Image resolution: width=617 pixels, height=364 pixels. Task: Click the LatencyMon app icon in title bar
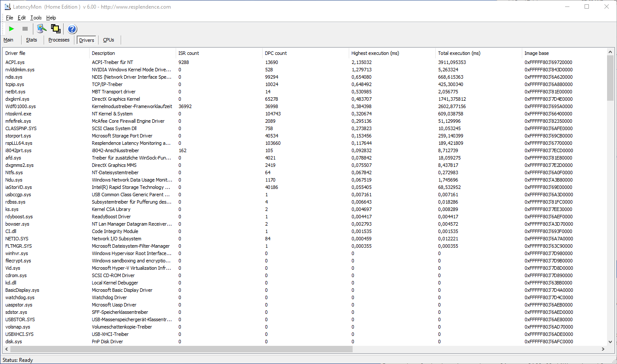pyautogui.click(x=7, y=7)
